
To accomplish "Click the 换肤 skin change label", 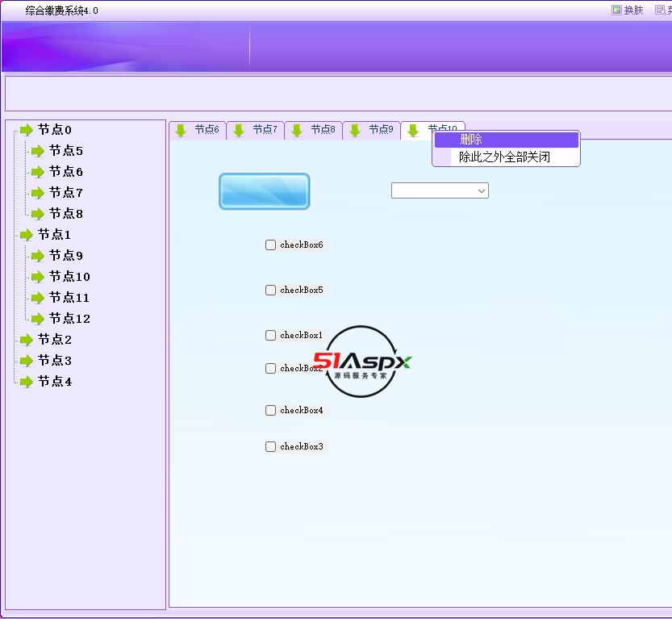I will click(633, 10).
